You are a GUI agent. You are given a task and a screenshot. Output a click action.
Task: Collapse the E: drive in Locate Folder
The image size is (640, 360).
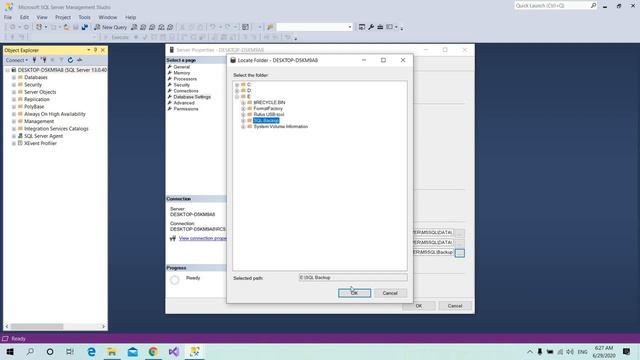pyautogui.click(x=237, y=96)
